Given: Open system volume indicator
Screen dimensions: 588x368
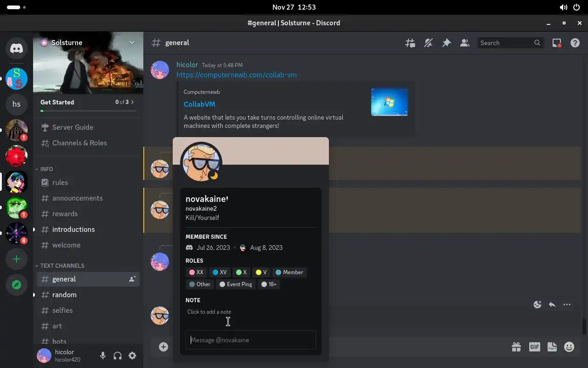Looking at the screenshot, I should click(563, 7).
